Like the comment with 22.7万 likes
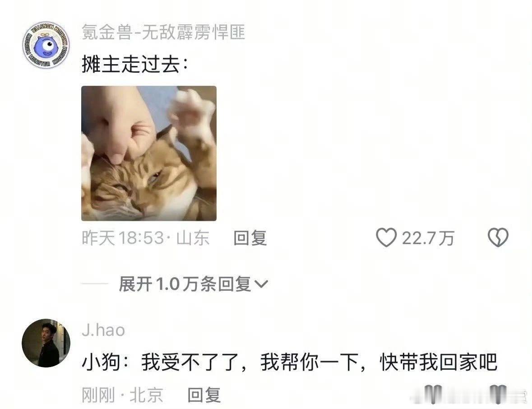 [x=386, y=237]
